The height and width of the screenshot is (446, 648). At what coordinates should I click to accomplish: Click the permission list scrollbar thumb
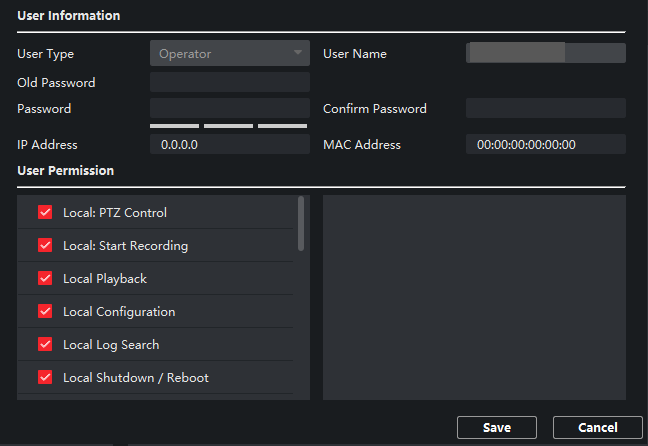pyautogui.click(x=301, y=223)
